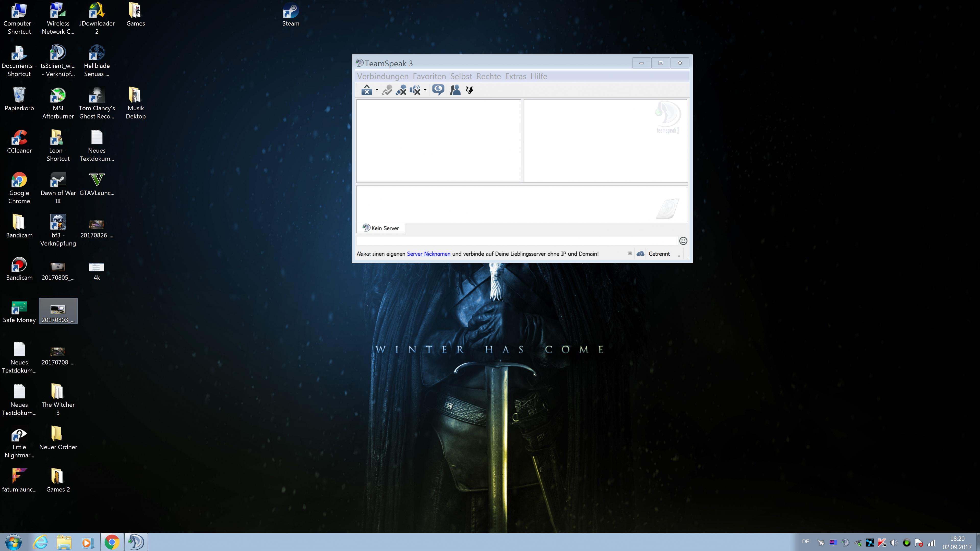This screenshot has width=980, height=551.
Task: Open the taskbar clock and date
Action: [957, 543]
